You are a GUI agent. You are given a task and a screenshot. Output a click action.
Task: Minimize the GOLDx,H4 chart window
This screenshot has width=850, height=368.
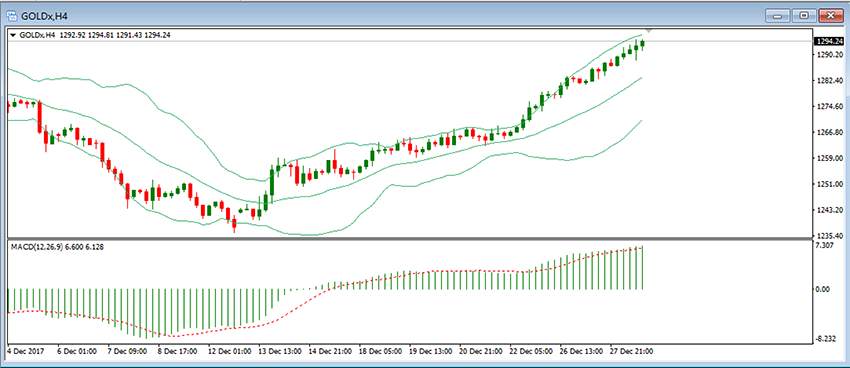[777, 16]
